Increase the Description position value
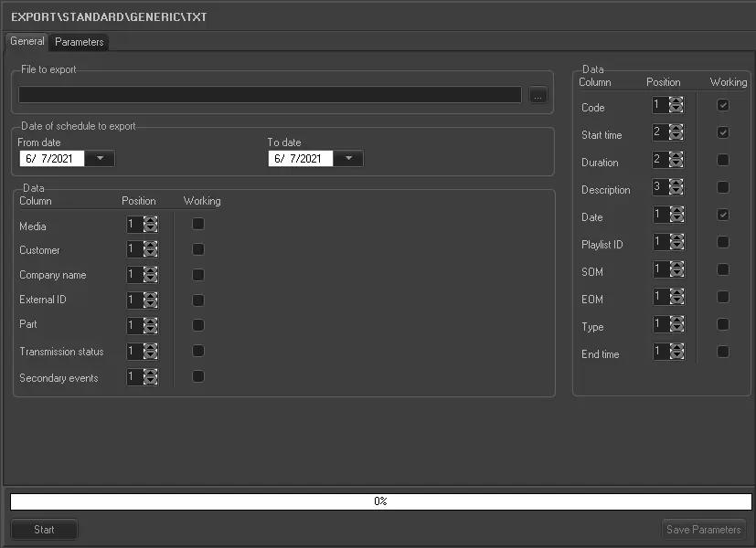 [x=676, y=183]
